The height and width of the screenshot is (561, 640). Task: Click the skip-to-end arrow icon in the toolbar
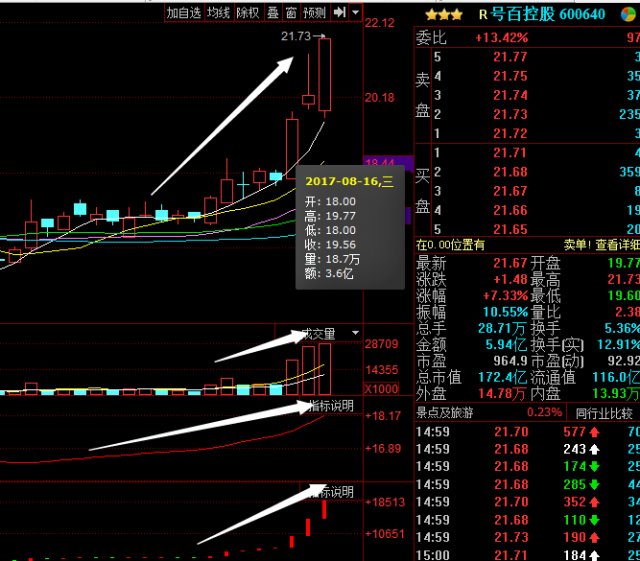click(340, 13)
